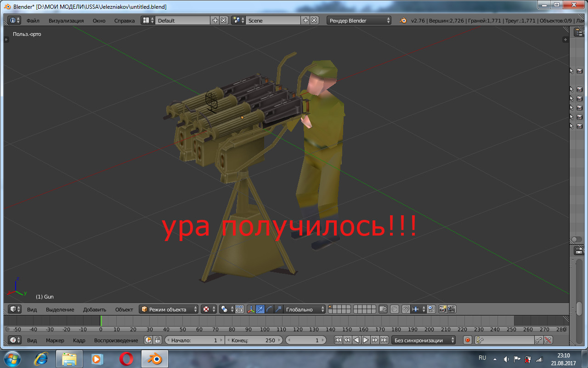Jump to the previous keyframe
This screenshot has width=588, height=368.
pyautogui.click(x=347, y=340)
